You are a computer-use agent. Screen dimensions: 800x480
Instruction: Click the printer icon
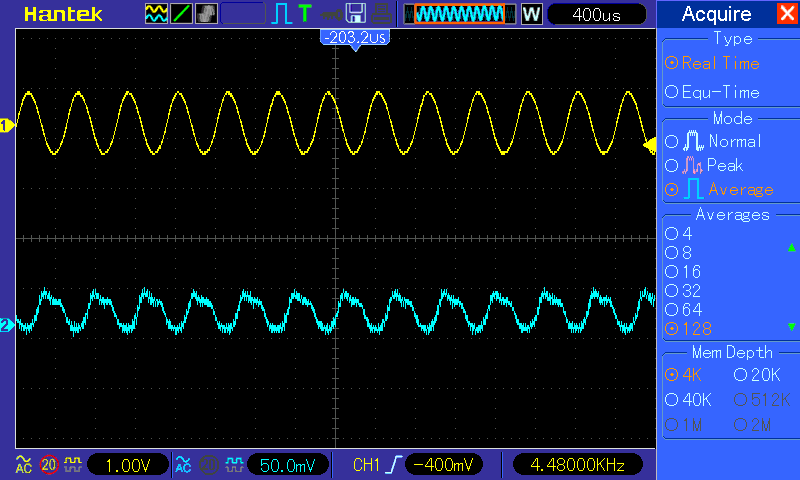[381, 14]
